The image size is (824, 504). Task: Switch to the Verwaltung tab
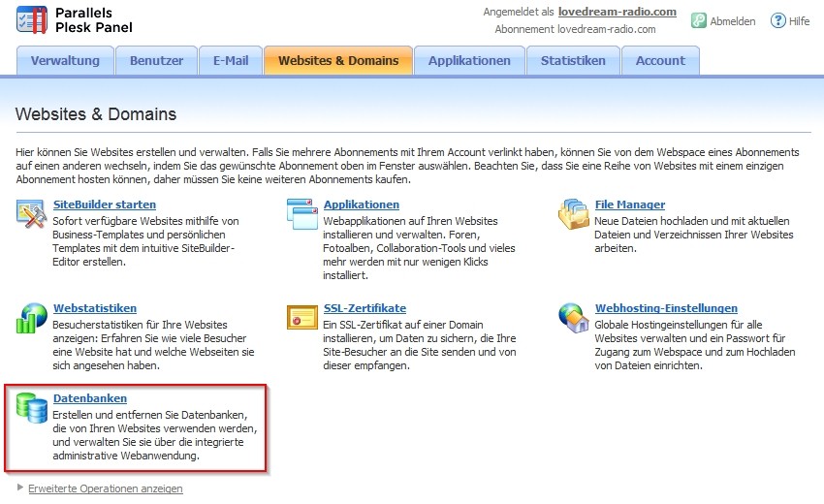[65, 60]
